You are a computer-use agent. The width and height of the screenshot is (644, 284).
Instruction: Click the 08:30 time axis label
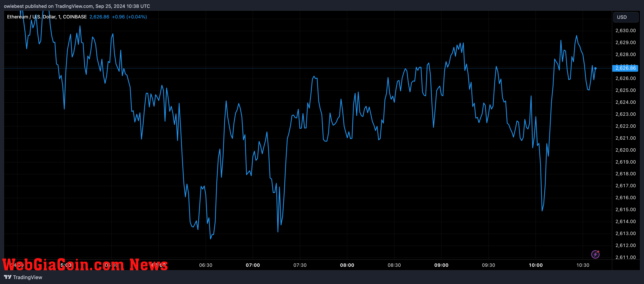(x=394, y=265)
